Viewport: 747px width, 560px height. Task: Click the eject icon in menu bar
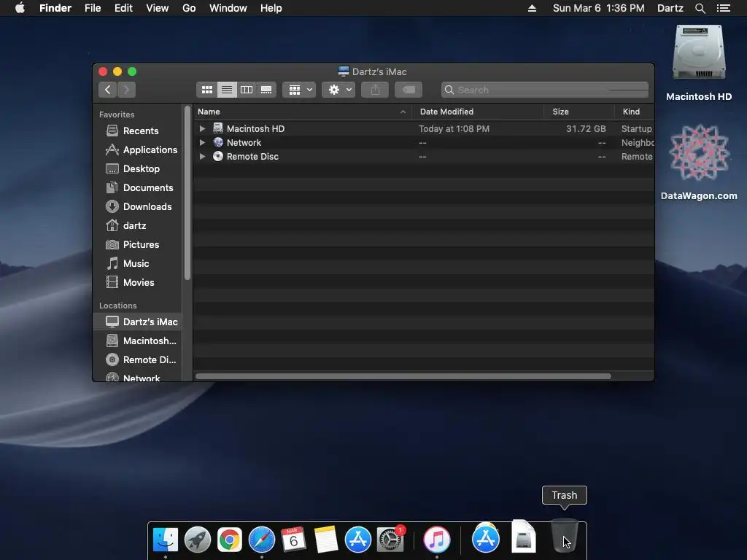click(x=532, y=8)
